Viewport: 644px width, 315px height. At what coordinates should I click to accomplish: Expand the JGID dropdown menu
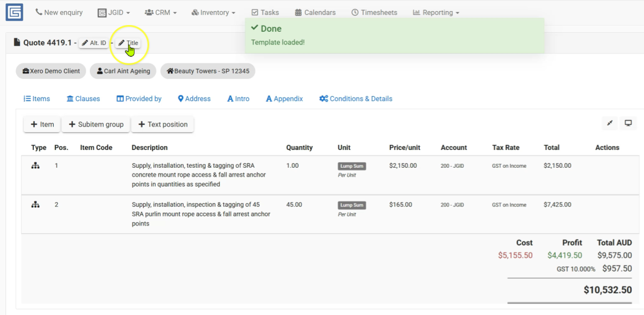[x=114, y=12]
